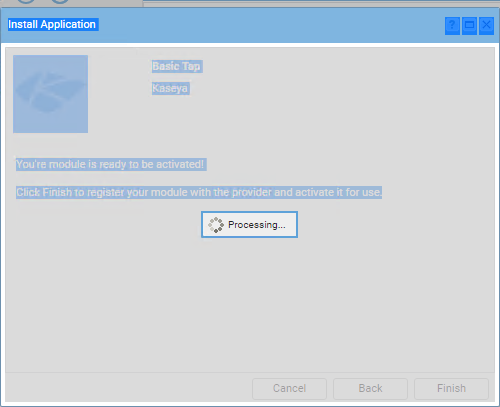
Task: Open help via the question mark icon
Action: tap(452, 25)
